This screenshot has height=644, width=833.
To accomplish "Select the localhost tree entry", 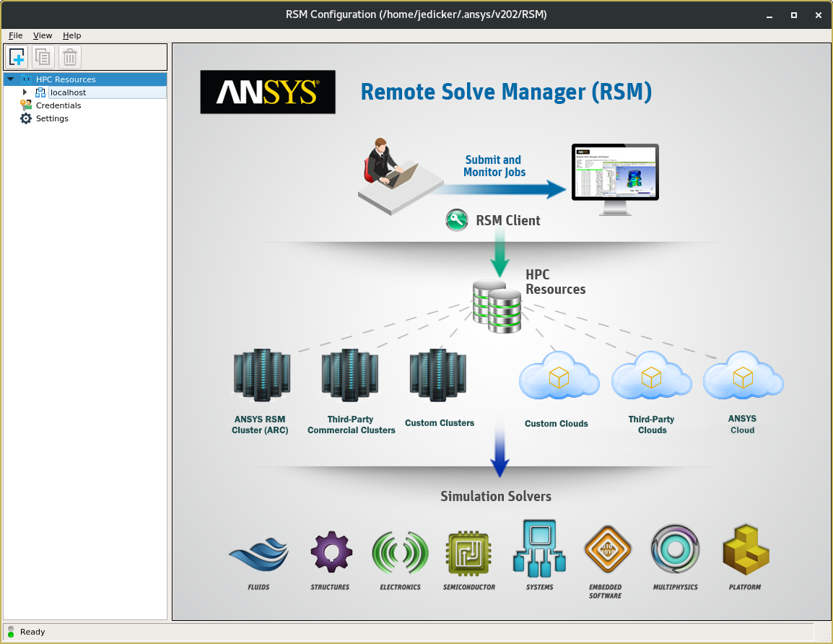I will coord(68,92).
